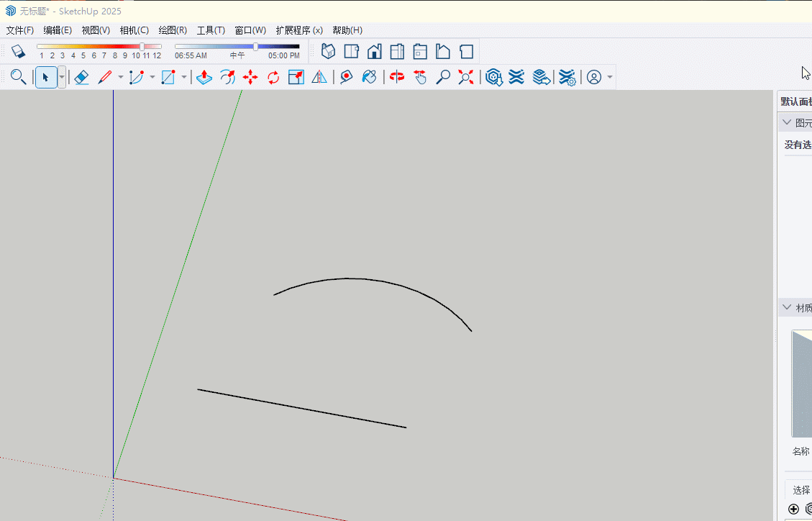This screenshot has width=812, height=521.
Task: Switch to Front standard view
Action: tap(375, 51)
